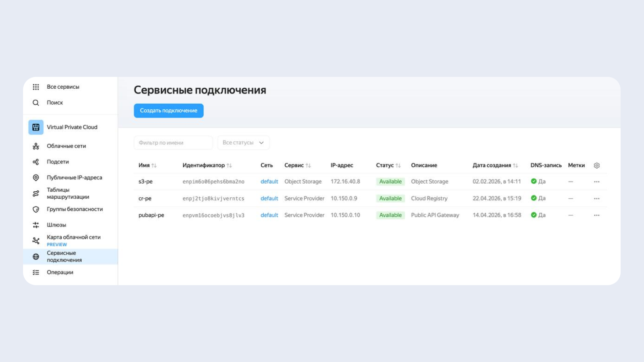The height and width of the screenshot is (362, 644).
Task: Click identifier enpim6o06pehs6bma2no
Action: pyautogui.click(x=214, y=182)
